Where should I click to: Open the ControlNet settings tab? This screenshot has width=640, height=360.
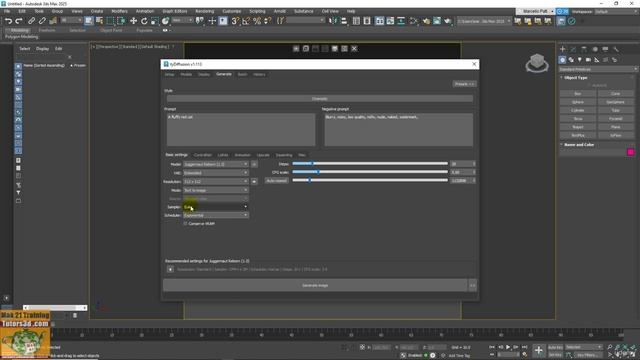pyautogui.click(x=202, y=155)
